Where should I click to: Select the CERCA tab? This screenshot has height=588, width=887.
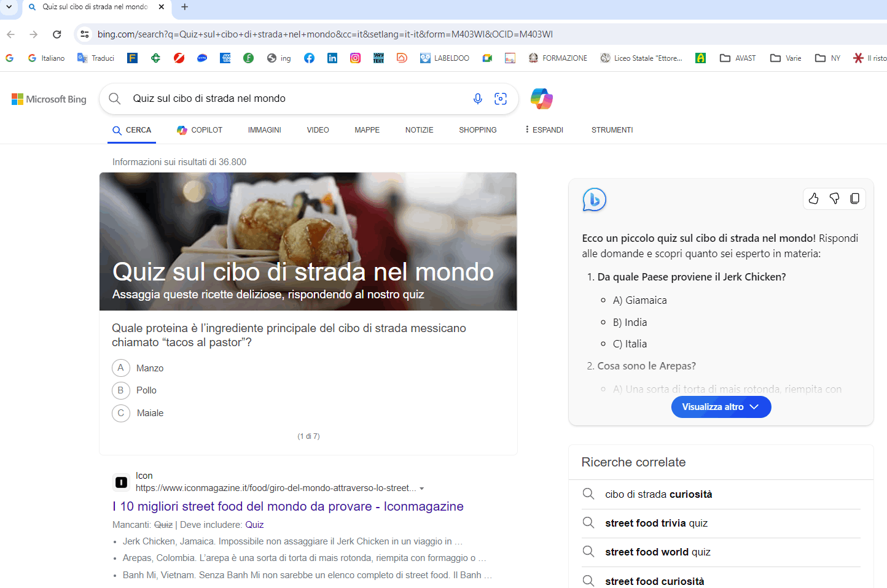point(131,130)
